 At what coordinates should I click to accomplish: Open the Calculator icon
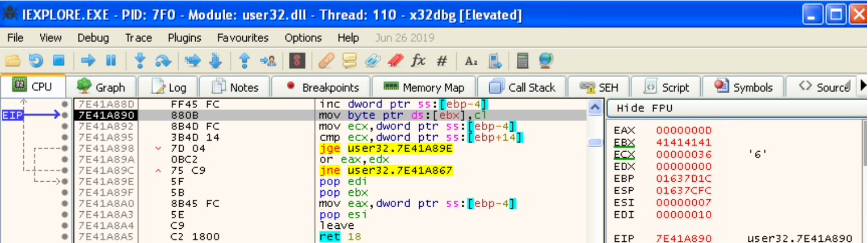pyautogui.click(x=523, y=60)
